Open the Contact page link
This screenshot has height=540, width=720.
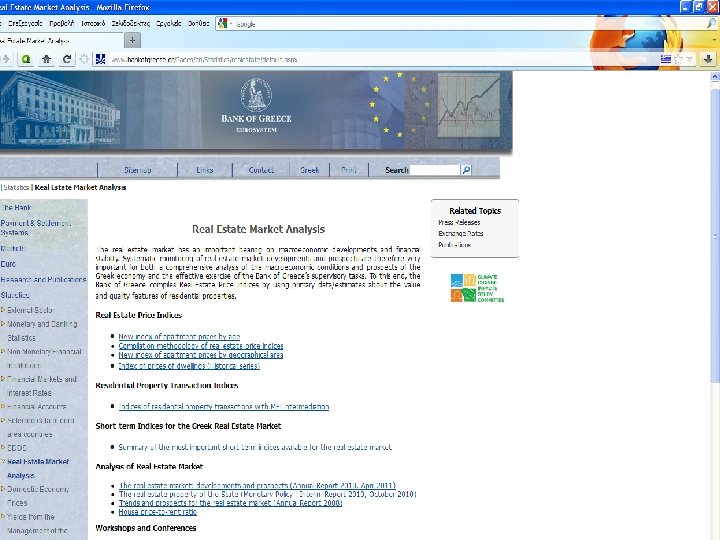[261, 170]
